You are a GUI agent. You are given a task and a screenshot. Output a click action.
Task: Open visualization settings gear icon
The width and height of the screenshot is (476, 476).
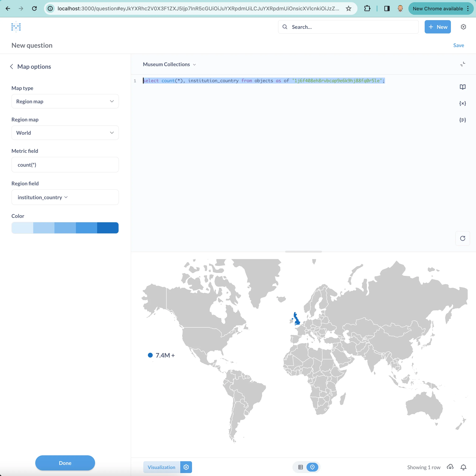tap(186, 467)
